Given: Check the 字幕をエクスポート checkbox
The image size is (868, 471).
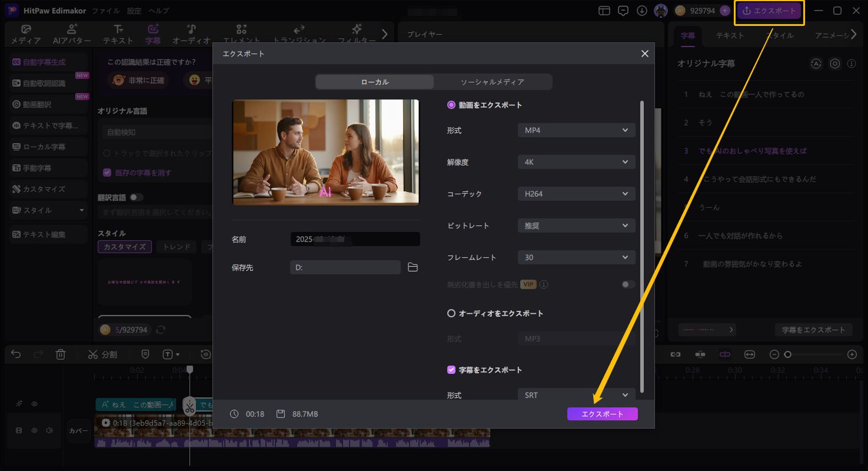Looking at the screenshot, I should pos(451,369).
